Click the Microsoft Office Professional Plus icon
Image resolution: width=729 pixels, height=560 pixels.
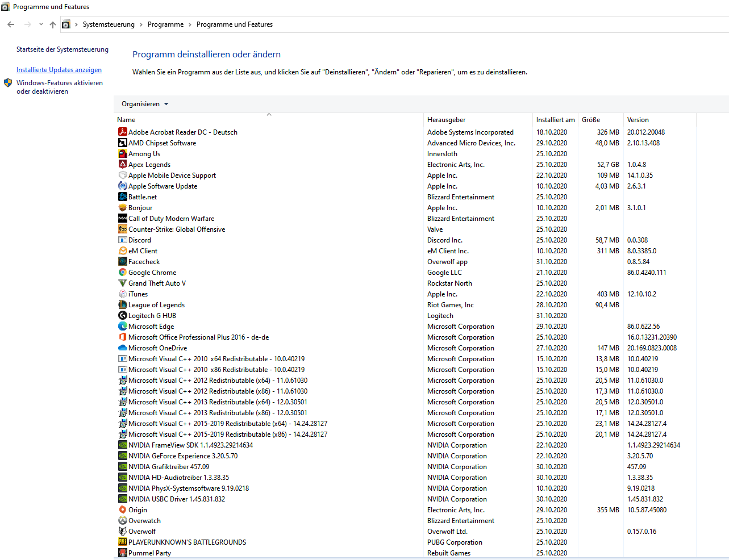[122, 337]
